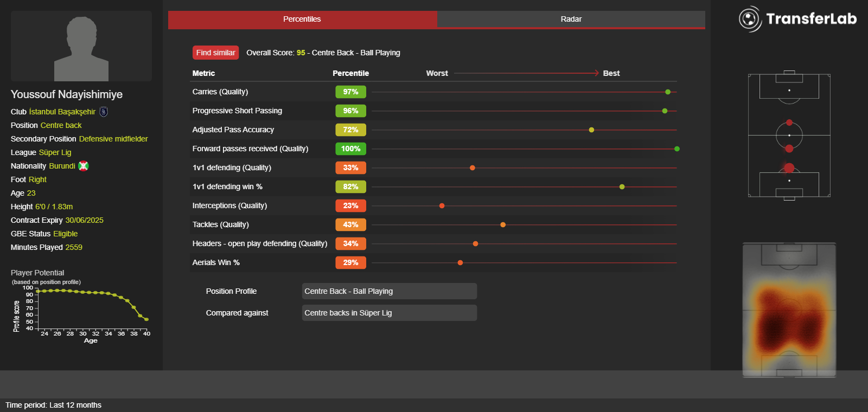Click the player silhouette photo
Screen dimensions: 868x412
81,46
